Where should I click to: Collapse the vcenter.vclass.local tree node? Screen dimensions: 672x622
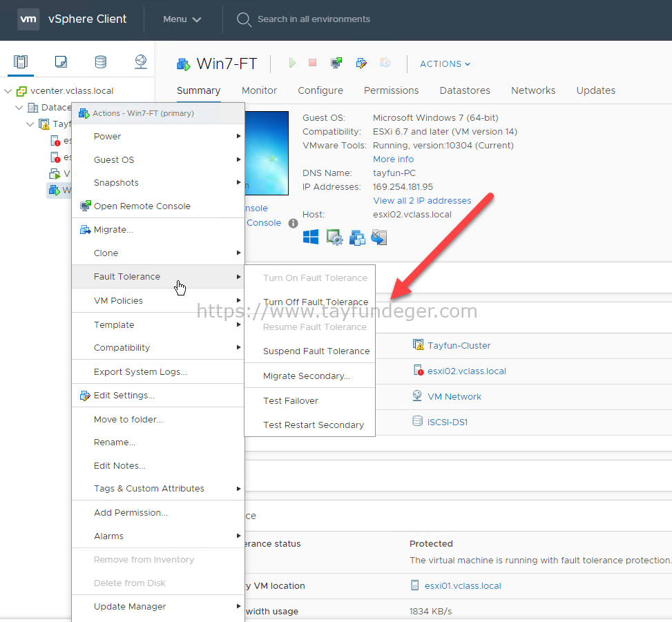(8, 91)
